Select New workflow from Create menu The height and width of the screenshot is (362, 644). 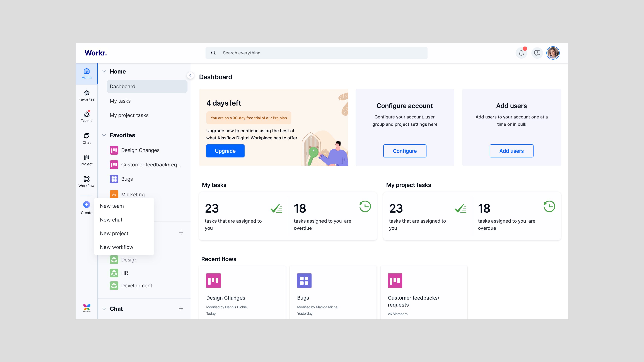pos(124,247)
